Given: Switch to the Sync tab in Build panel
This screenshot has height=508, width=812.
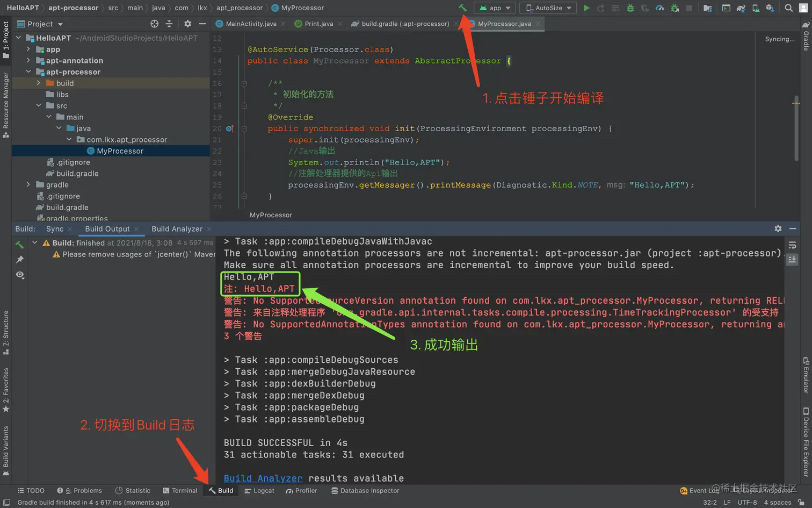Looking at the screenshot, I should (55, 228).
